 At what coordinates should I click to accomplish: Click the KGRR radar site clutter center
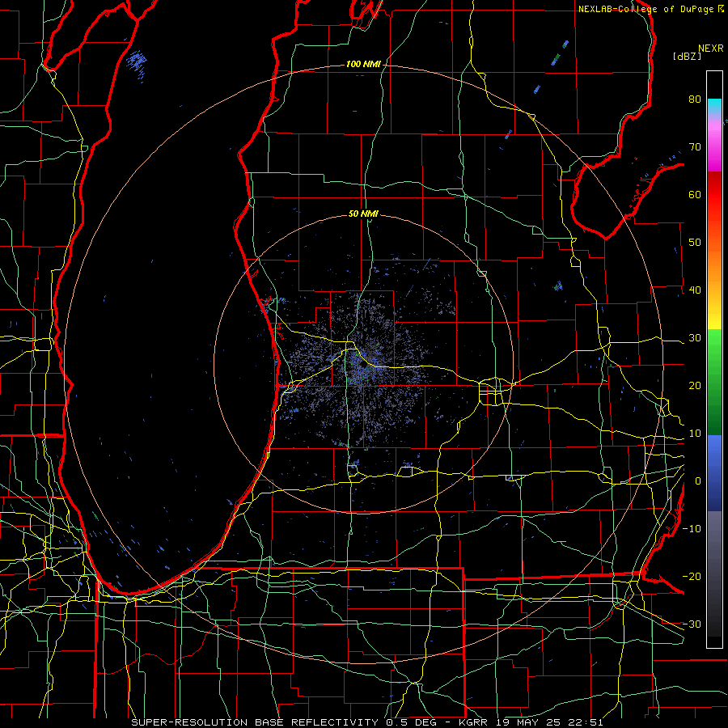click(x=363, y=365)
